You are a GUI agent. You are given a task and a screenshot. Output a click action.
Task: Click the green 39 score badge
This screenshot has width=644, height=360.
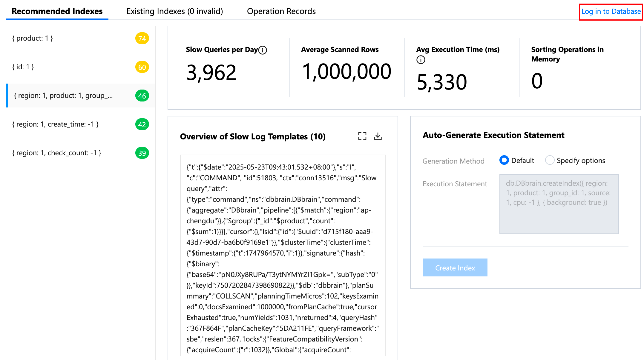click(142, 153)
